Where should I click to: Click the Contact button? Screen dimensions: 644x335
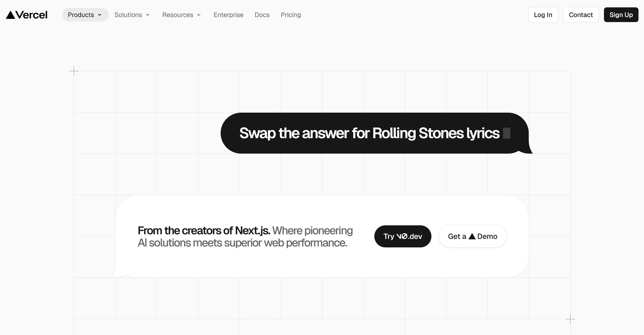click(x=581, y=15)
